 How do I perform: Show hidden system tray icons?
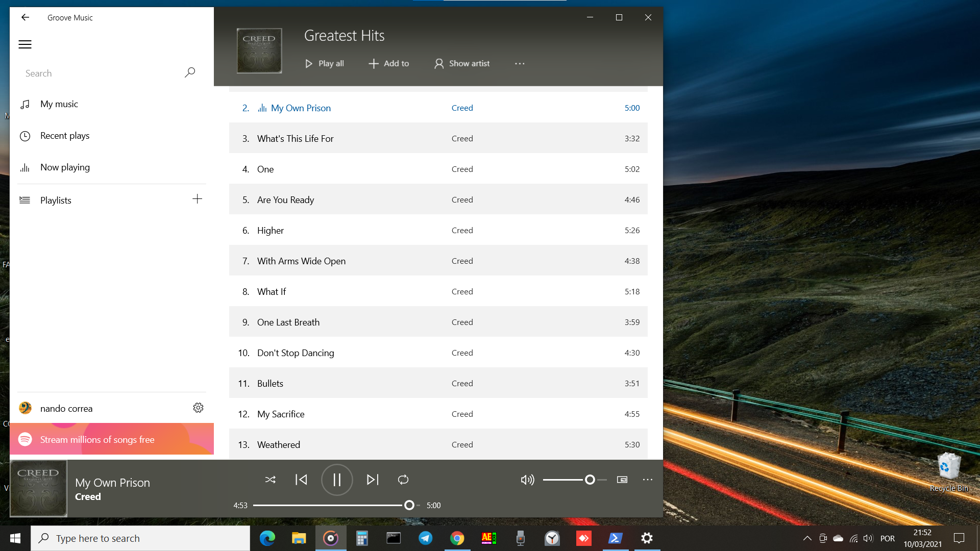coord(807,538)
